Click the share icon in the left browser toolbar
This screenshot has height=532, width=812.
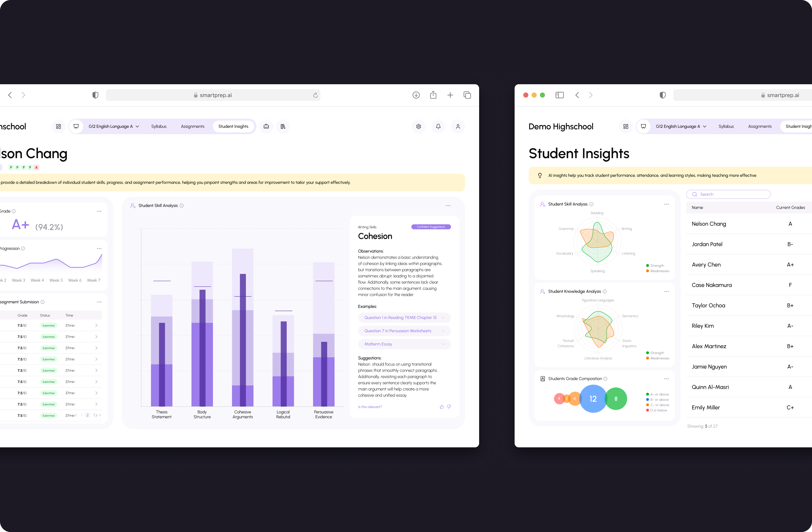click(433, 95)
